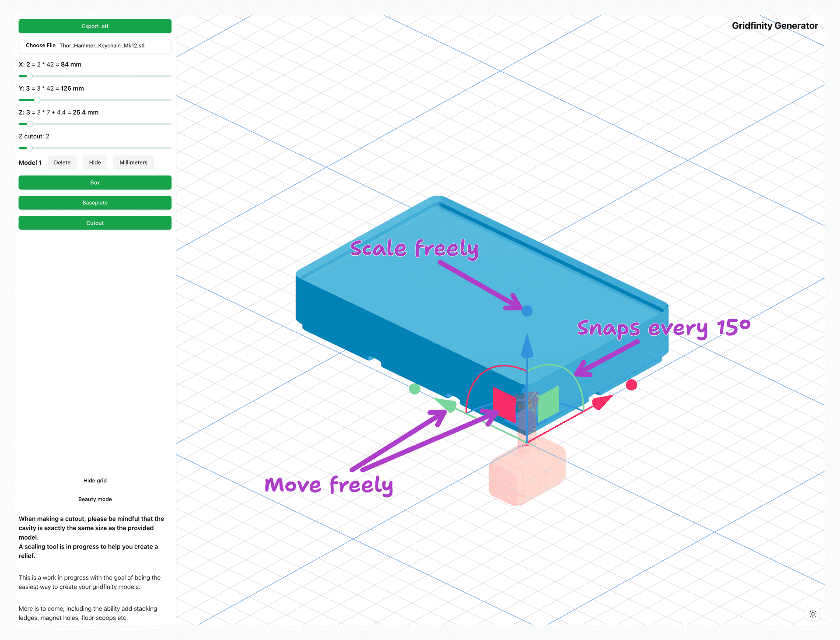Viewport: 840px width, 640px height.
Task: Select the Baseplate mode
Action: (x=95, y=203)
